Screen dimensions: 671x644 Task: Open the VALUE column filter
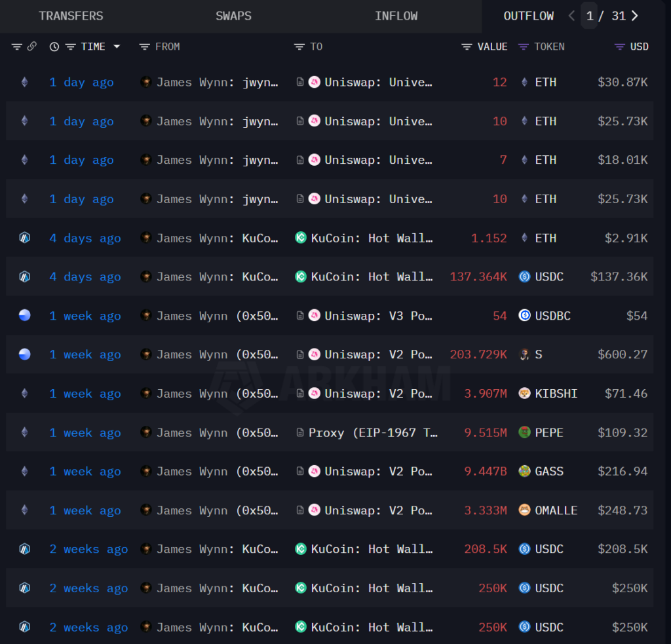coord(467,47)
